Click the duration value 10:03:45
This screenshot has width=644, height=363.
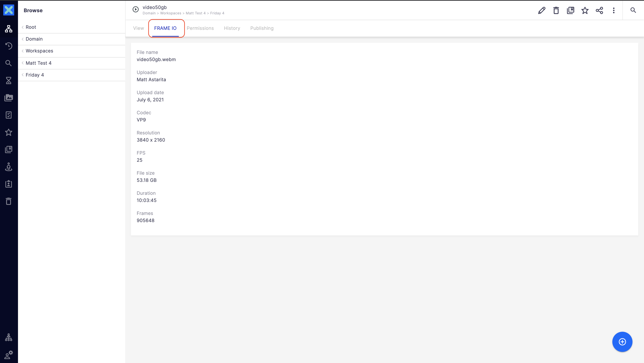[146, 200]
